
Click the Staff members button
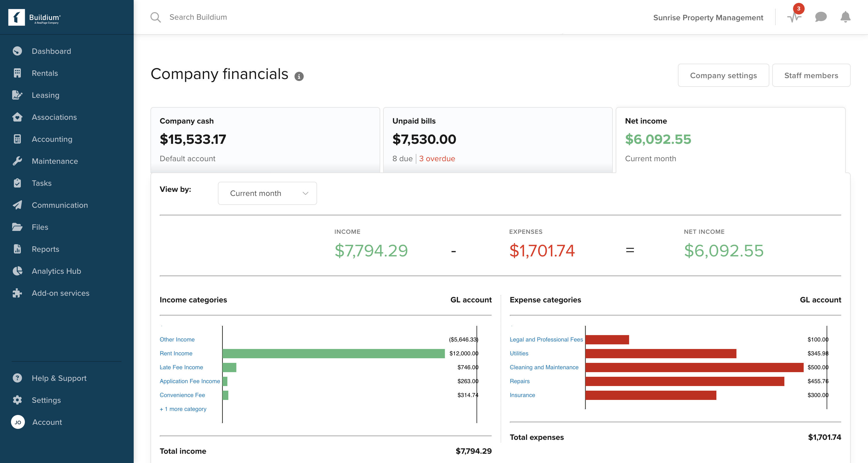(811, 76)
